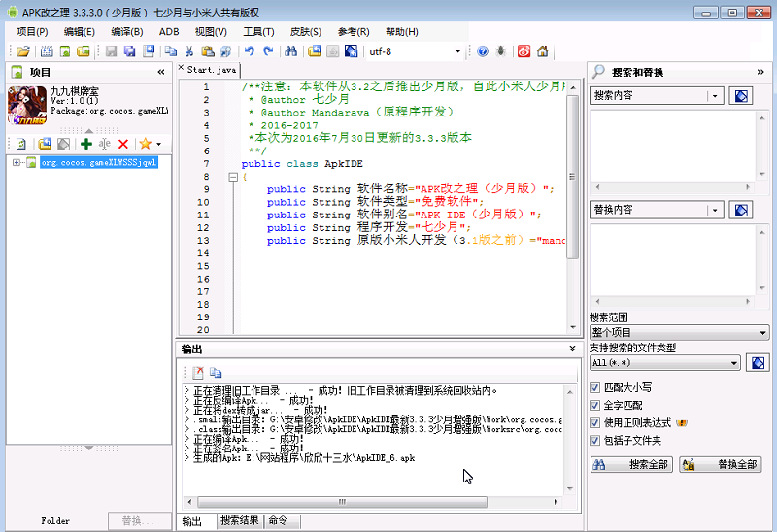Uncheck 包括子文件夹 option
Screen dimensions: 777x532
tap(596, 440)
